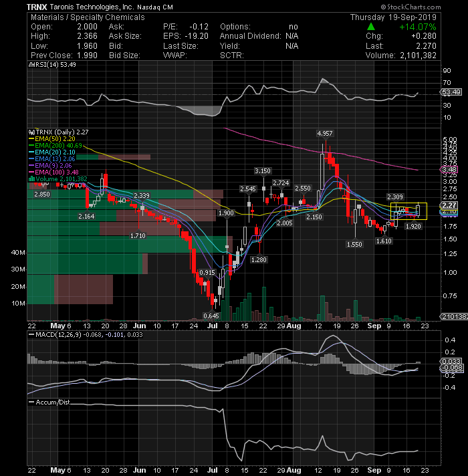Click the volume bars icon in legend
This screenshot has height=476, width=468.
(x=31, y=179)
